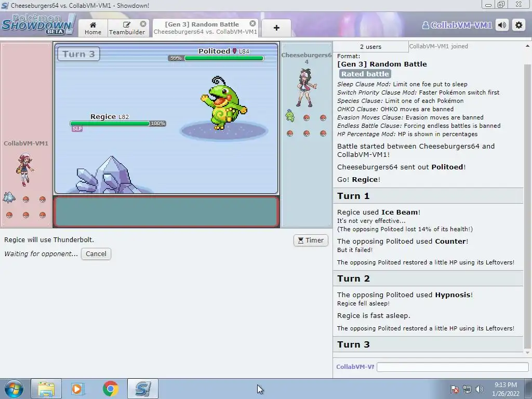Click the Politoed team icon in opponent sidebar
The height and width of the screenshot is (399, 532).
290,116
